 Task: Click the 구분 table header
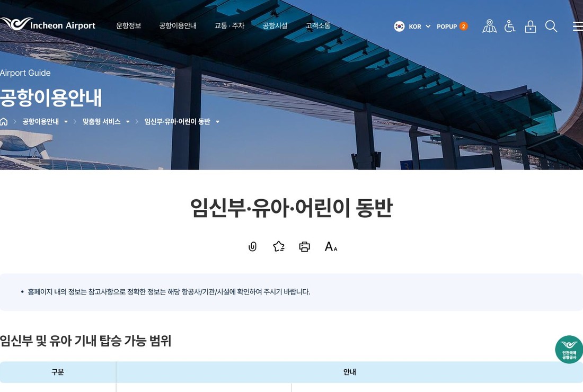58,372
